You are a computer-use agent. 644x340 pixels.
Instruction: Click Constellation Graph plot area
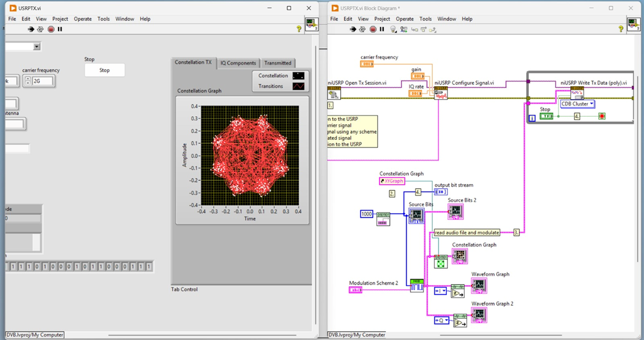click(x=250, y=155)
